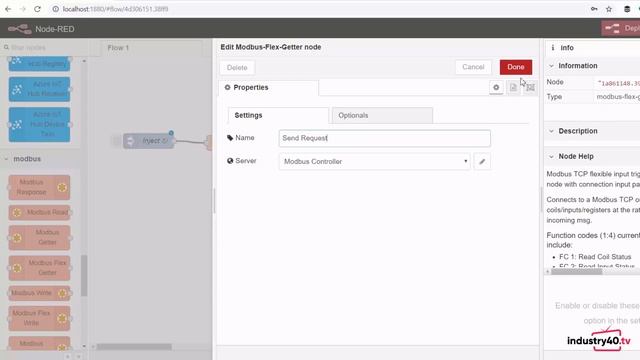Open the Server dropdown (Modbus Controller)
Image resolution: width=640 pixels, height=360 pixels.
(375, 161)
